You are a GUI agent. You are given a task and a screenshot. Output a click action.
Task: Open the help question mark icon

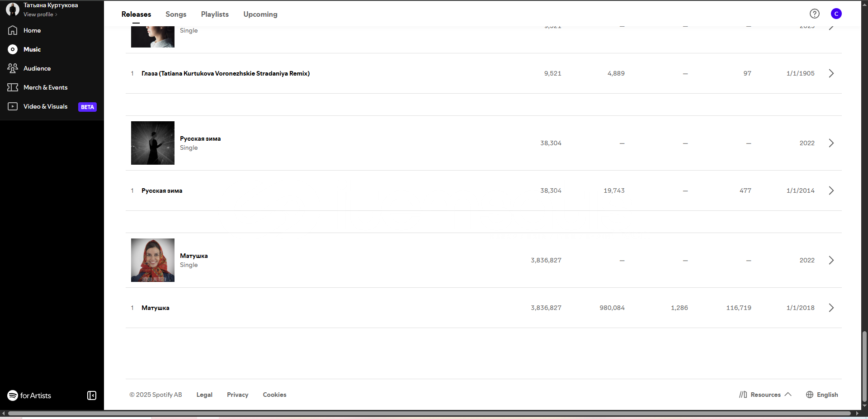click(x=814, y=14)
